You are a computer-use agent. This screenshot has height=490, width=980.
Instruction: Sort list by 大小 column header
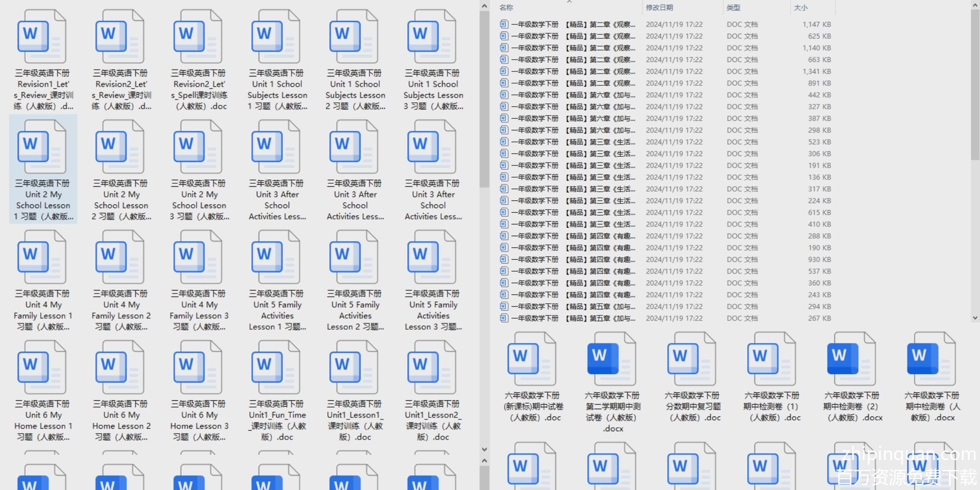coord(801,7)
